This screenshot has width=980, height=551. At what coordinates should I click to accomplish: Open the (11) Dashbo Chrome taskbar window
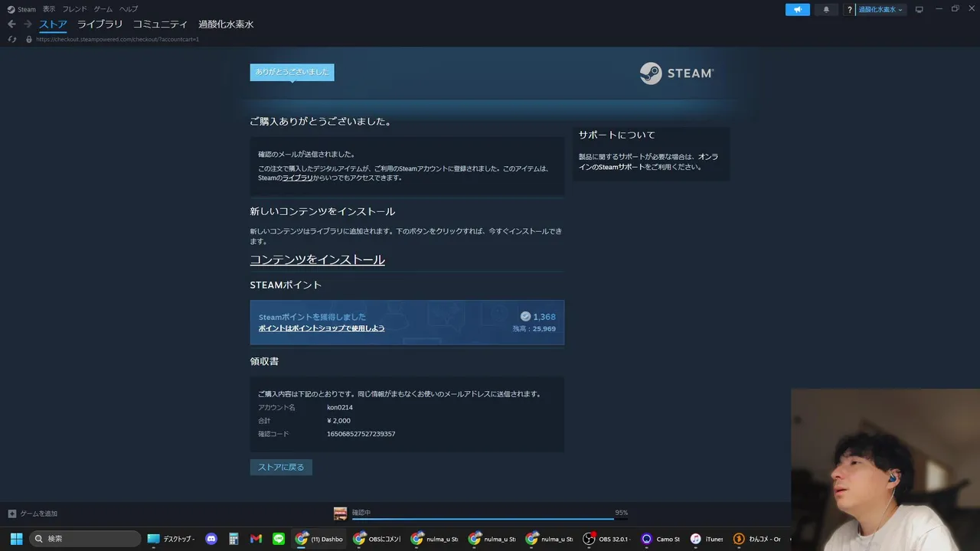point(319,539)
